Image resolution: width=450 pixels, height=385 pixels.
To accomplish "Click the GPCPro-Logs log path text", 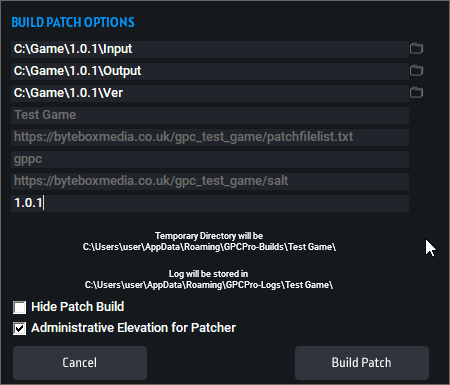I will click(209, 285).
